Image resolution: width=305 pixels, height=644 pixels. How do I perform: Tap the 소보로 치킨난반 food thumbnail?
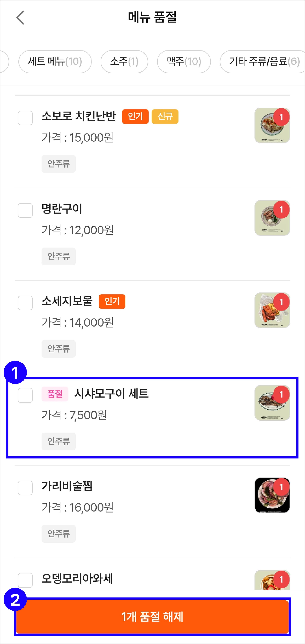coord(272,125)
